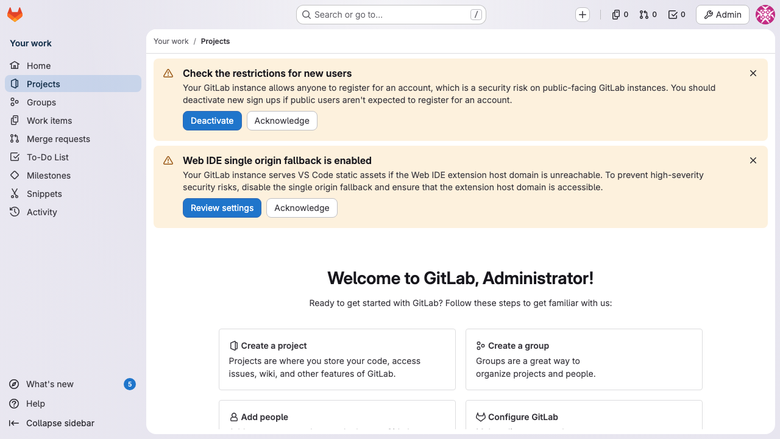Click Projects breadcrumb
The image size is (780, 439).
coord(215,41)
